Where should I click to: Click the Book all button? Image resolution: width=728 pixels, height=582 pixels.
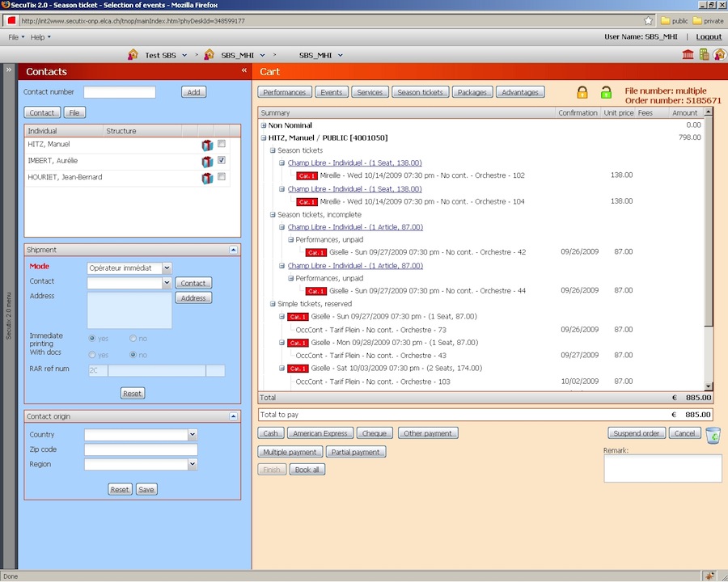point(307,470)
